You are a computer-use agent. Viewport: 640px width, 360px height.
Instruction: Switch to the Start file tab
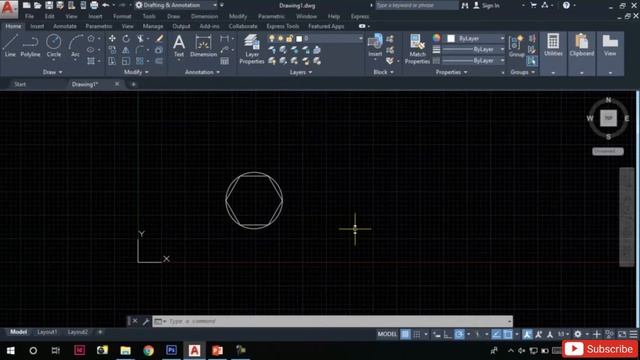[20, 84]
